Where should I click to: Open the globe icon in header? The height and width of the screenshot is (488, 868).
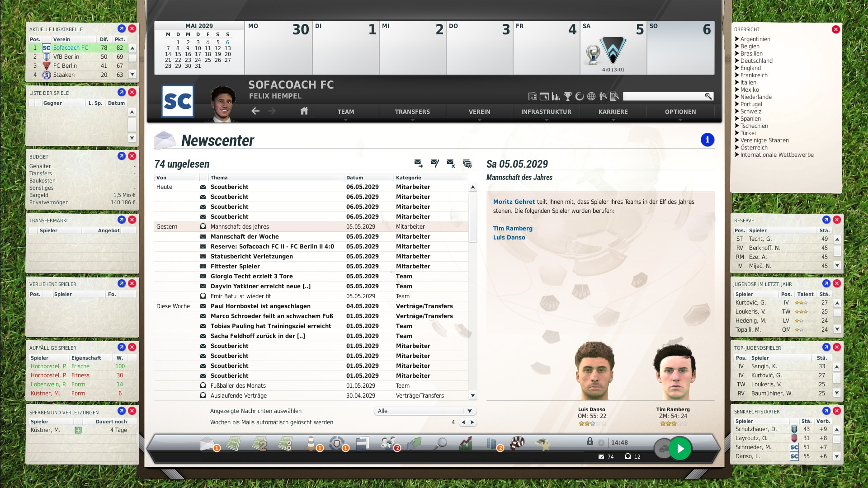[x=591, y=96]
